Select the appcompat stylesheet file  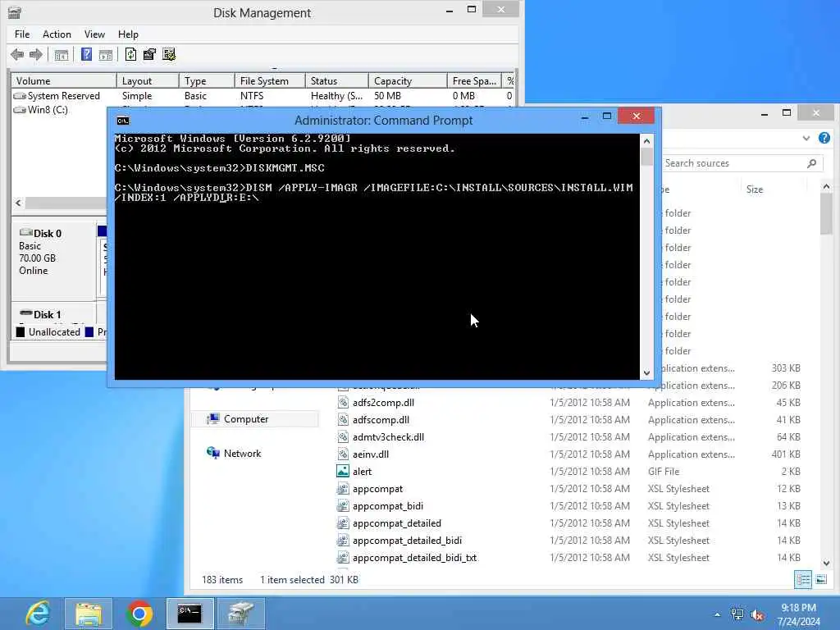point(377,489)
